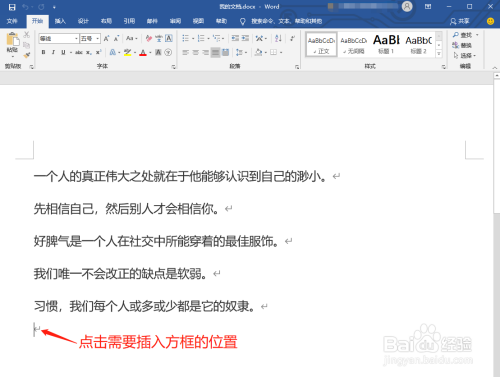Open the Font dialog launcher

tap(173, 67)
